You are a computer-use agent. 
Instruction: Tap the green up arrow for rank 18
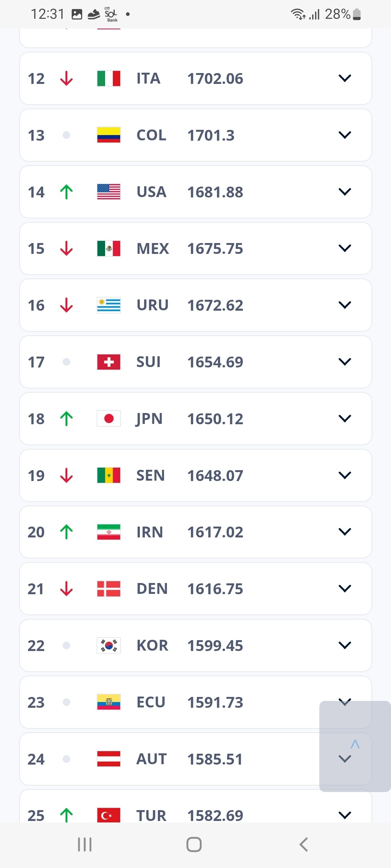coord(66,419)
